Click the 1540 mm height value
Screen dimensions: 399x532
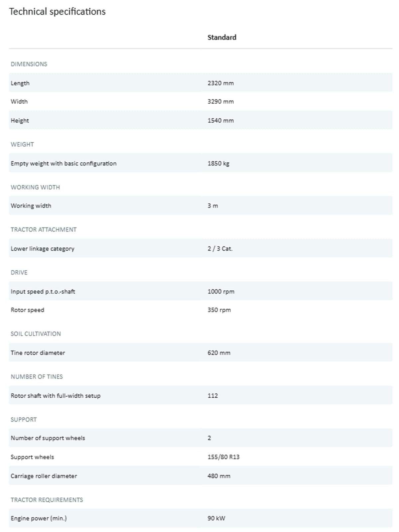click(220, 120)
